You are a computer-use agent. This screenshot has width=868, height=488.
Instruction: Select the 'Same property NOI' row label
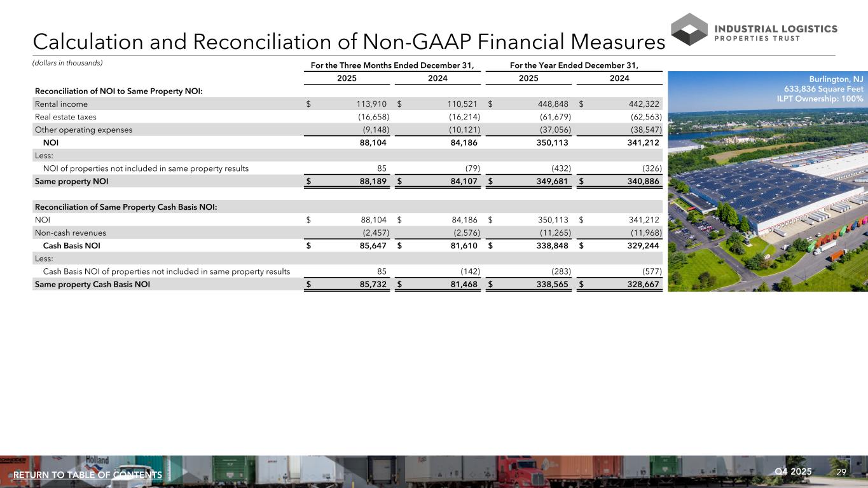tap(71, 182)
